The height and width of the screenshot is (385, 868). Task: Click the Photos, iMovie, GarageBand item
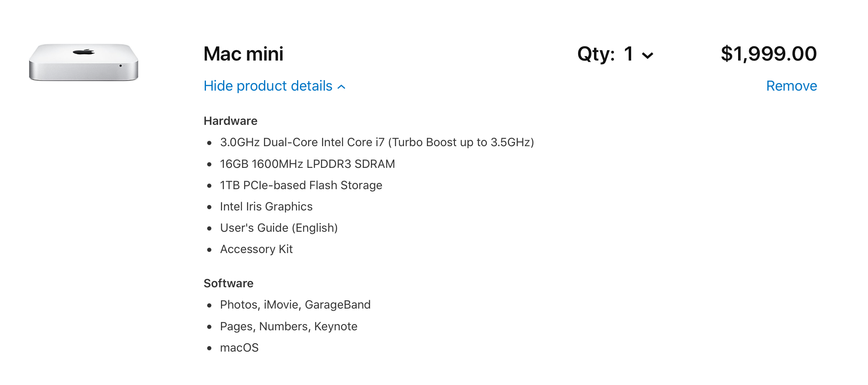(295, 305)
